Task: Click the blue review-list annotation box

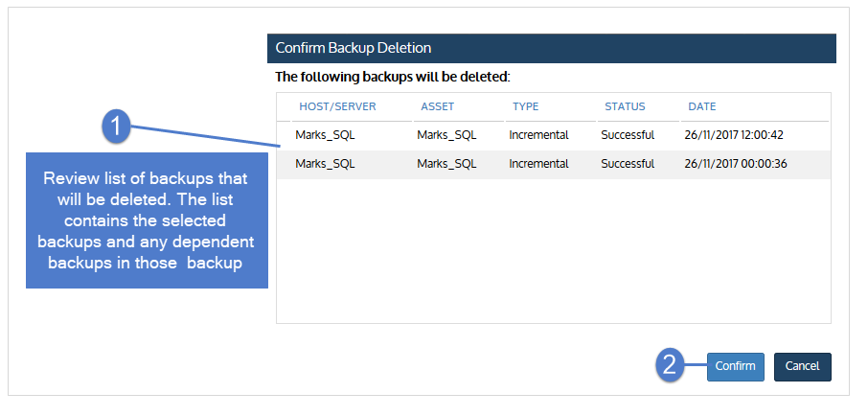Action: click(147, 220)
